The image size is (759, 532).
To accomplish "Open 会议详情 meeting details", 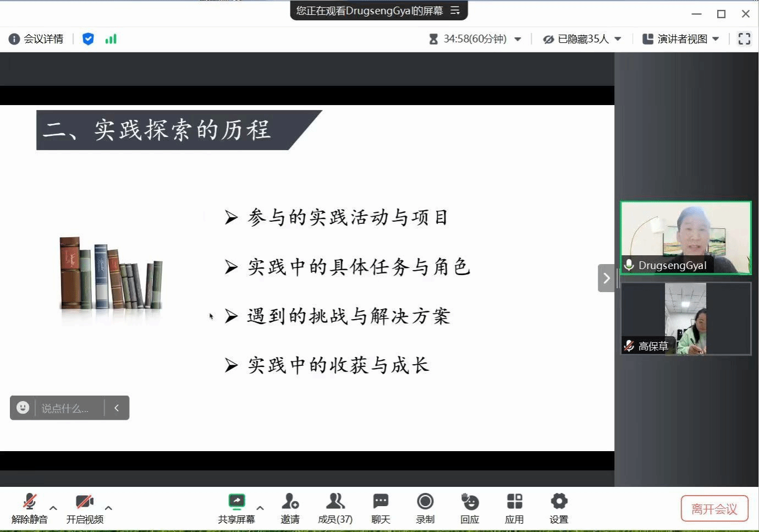I will 36,39.
